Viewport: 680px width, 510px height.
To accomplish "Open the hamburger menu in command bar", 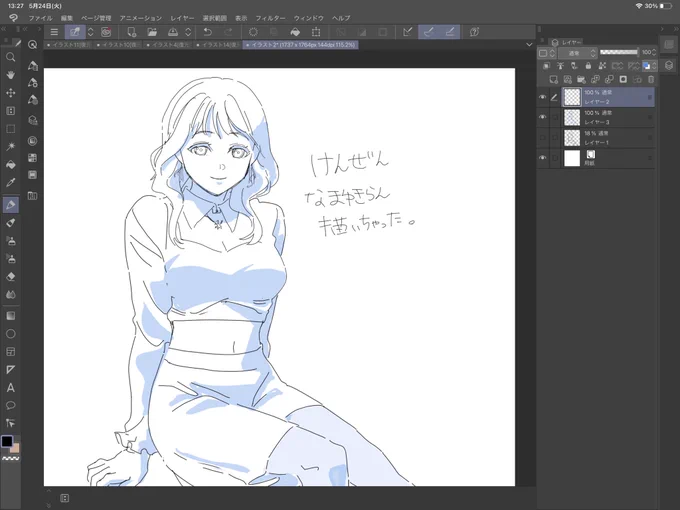I will [54, 32].
